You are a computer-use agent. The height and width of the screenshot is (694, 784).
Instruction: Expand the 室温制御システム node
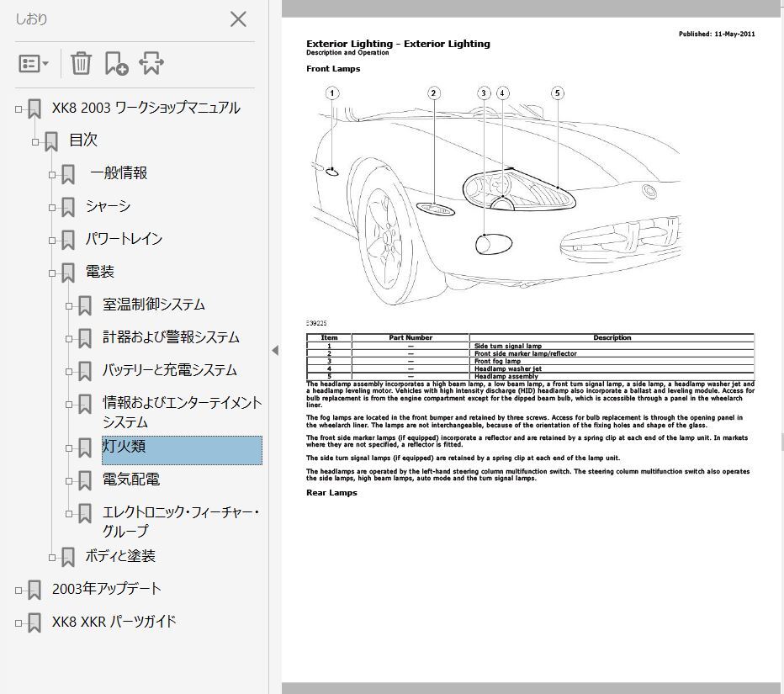point(69,306)
